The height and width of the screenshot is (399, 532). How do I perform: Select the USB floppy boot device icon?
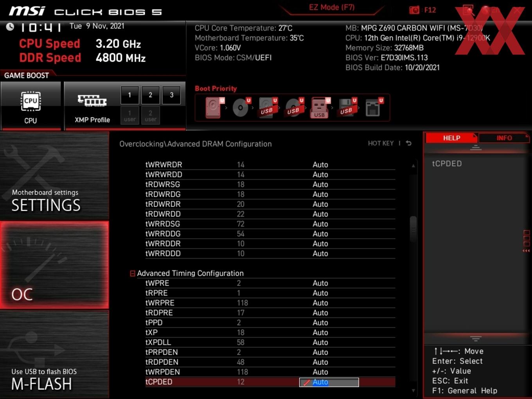347,108
